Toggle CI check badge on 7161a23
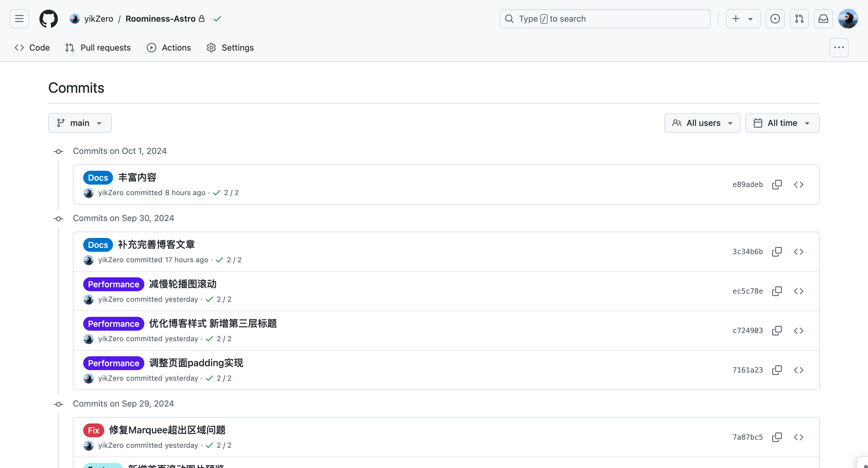Image resolution: width=868 pixels, height=468 pixels. tap(209, 378)
